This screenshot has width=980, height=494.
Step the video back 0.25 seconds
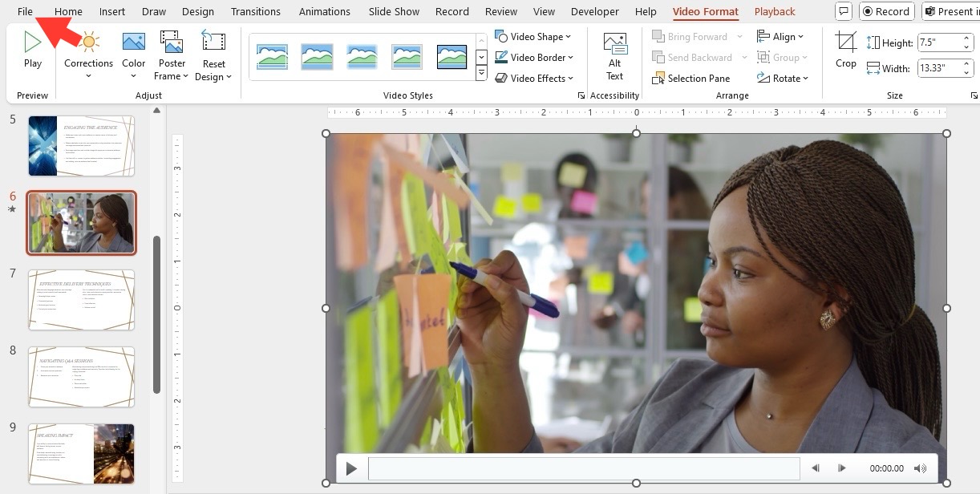click(816, 468)
